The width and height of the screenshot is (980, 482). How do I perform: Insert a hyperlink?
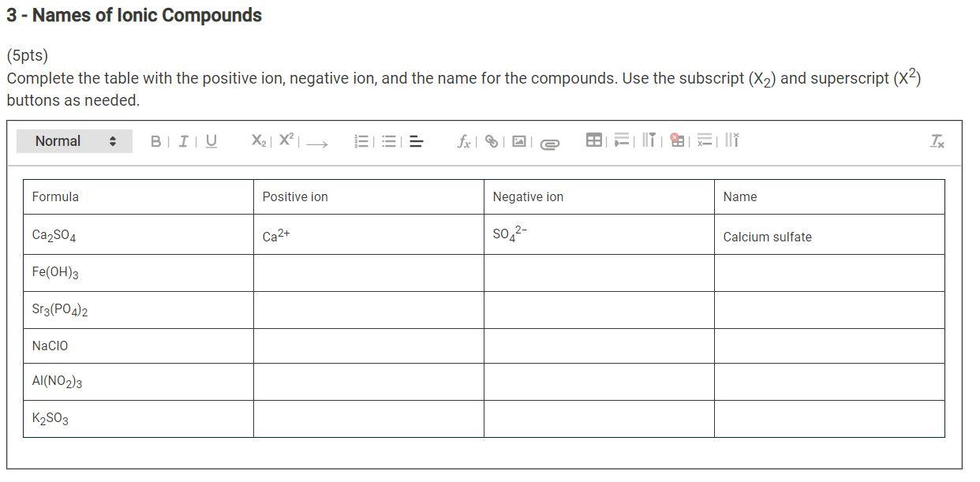(x=491, y=140)
